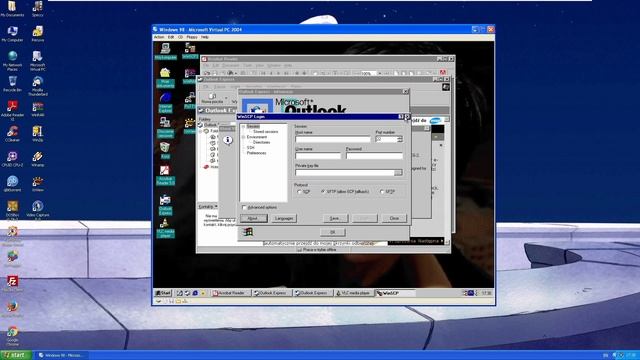The image size is (640, 360).
Task: Open the guest VLC media player desktop icon
Action: tap(165, 229)
